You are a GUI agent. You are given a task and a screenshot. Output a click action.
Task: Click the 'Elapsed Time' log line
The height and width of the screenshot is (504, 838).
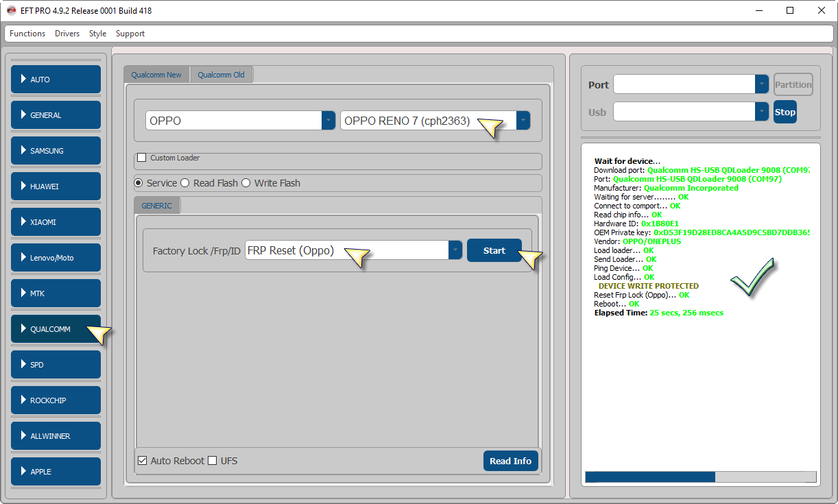click(659, 313)
